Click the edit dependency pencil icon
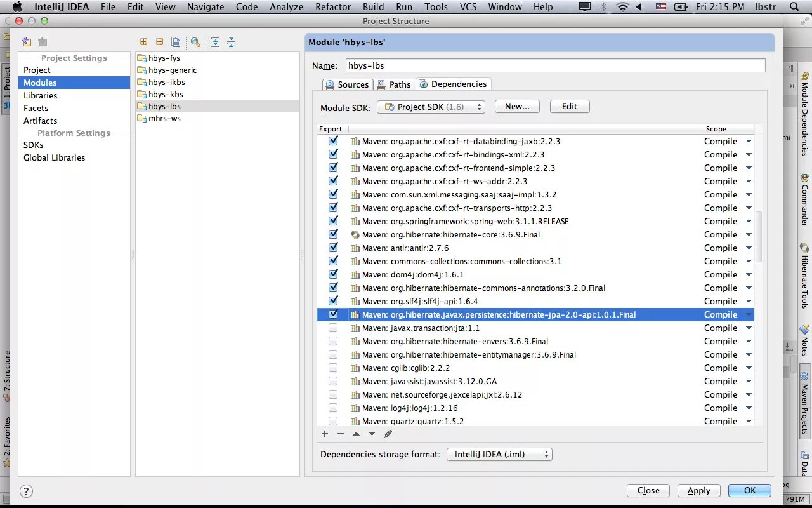This screenshot has width=812, height=508. point(388,434)
